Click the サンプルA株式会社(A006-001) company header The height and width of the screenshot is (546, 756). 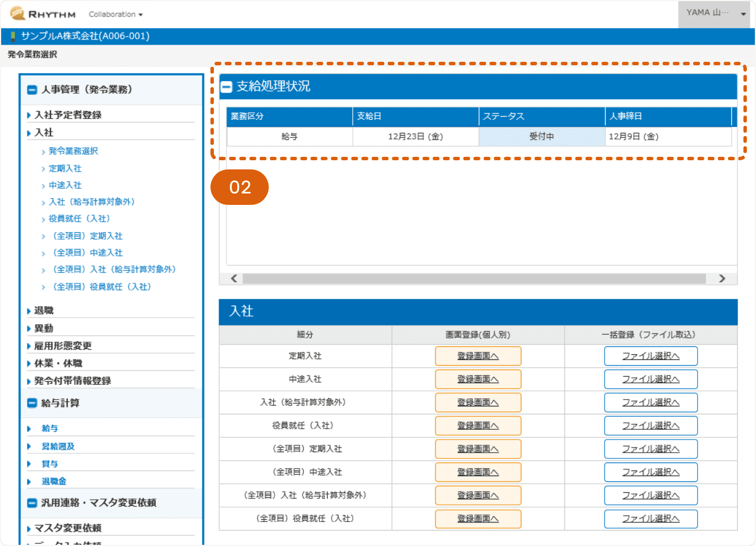[x=85, y=36]
